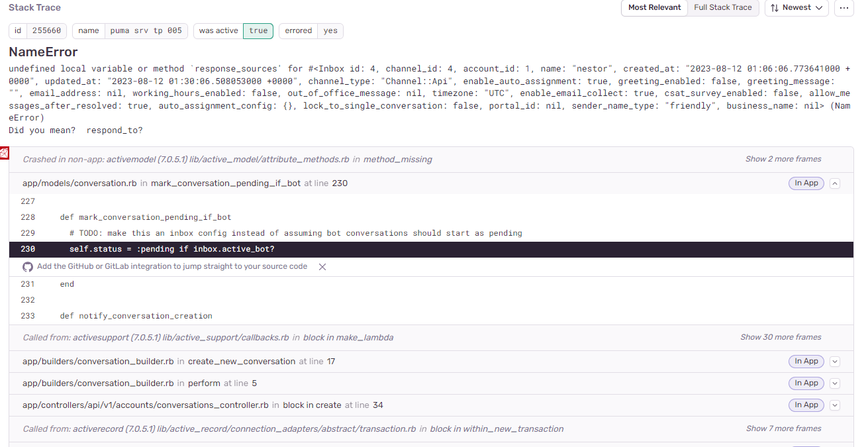The height and width of the screenshot is (447, 868).
Task: Show 7 more frames from activerecord transaction
Action: (783, 428)
